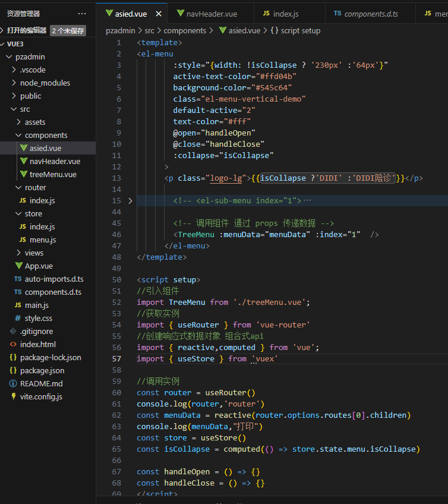Switch to the components.d.ts tab
The width and height of the screenshot is (448, 504).
[x=370, y=14]
